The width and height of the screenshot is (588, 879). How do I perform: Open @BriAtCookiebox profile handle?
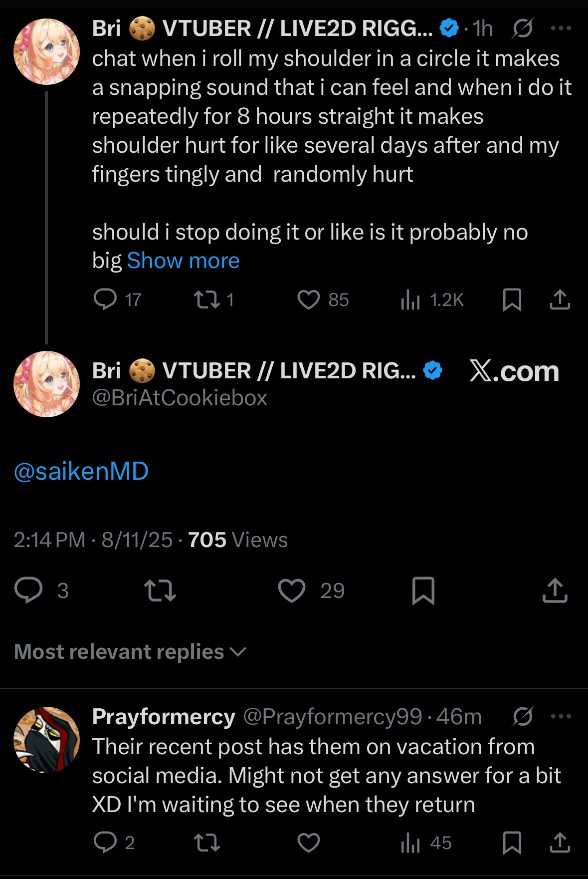pyautogui.click(x=180, y=398)
